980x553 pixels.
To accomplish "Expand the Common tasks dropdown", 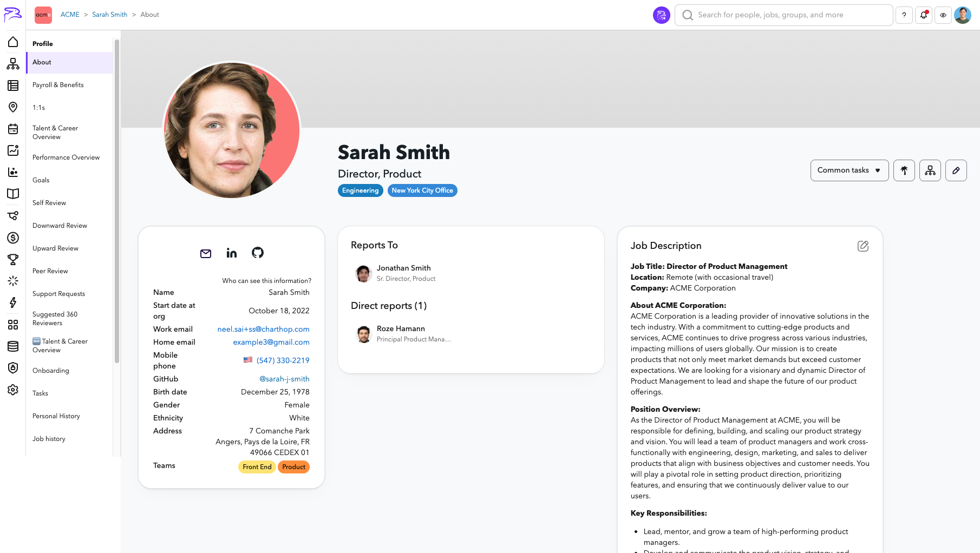I will [850, 170].
